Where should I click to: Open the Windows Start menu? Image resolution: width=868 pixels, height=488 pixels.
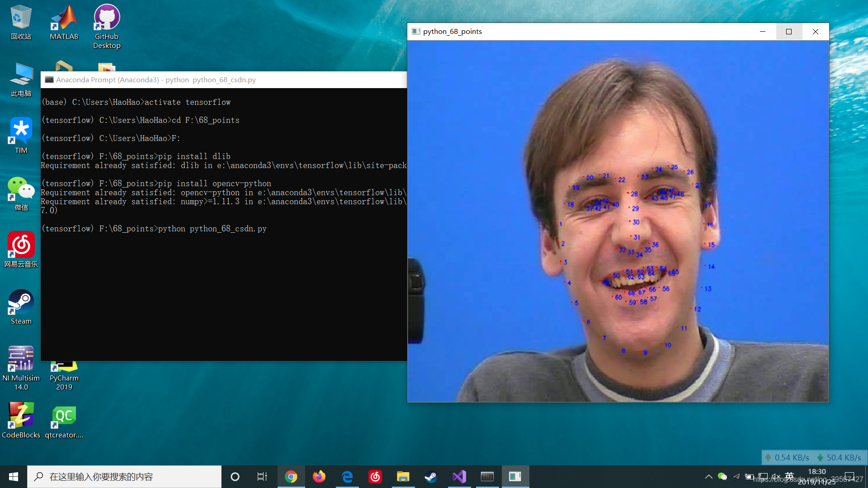coord(14,477)
